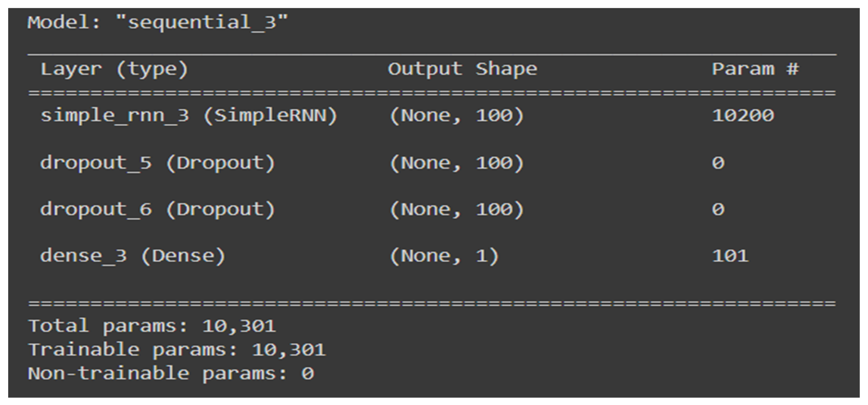Image resolution: width=868 pixels, height=405 pixels.
Task: Click the 101 parameter count
Action: click(730, 256)
